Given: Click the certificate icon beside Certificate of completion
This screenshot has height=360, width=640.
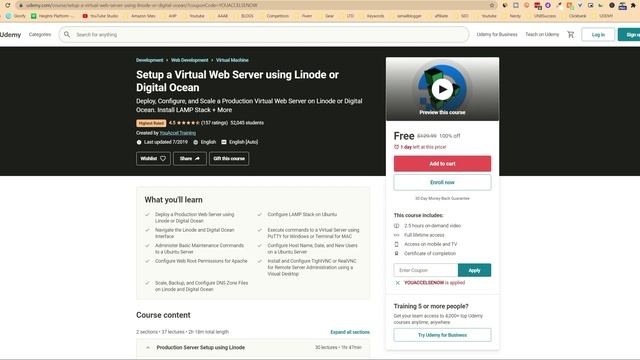Looking at the screenshot, I should coord(396,253).
